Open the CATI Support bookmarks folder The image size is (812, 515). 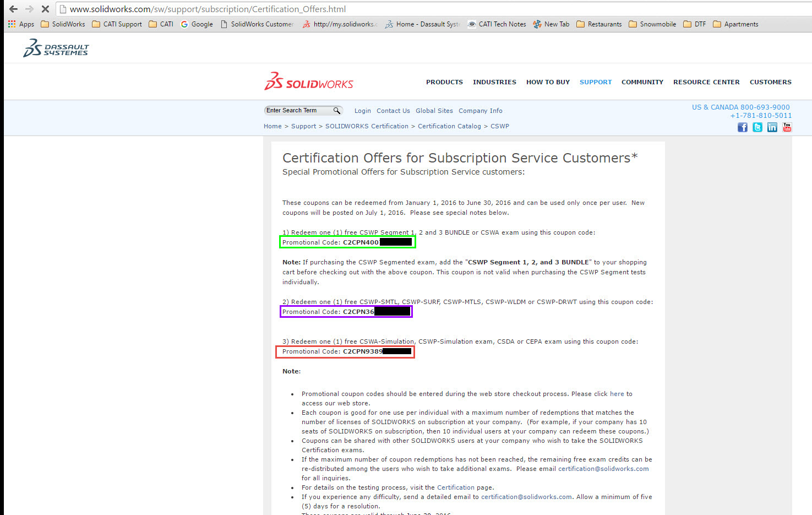point(117,24)
